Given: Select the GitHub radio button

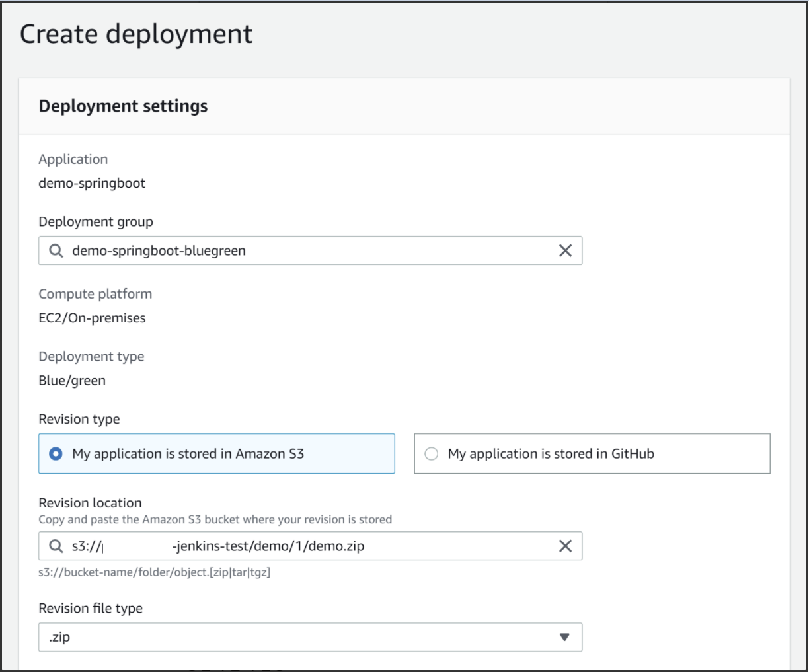Looking at the screenshot, I should 432,454.
